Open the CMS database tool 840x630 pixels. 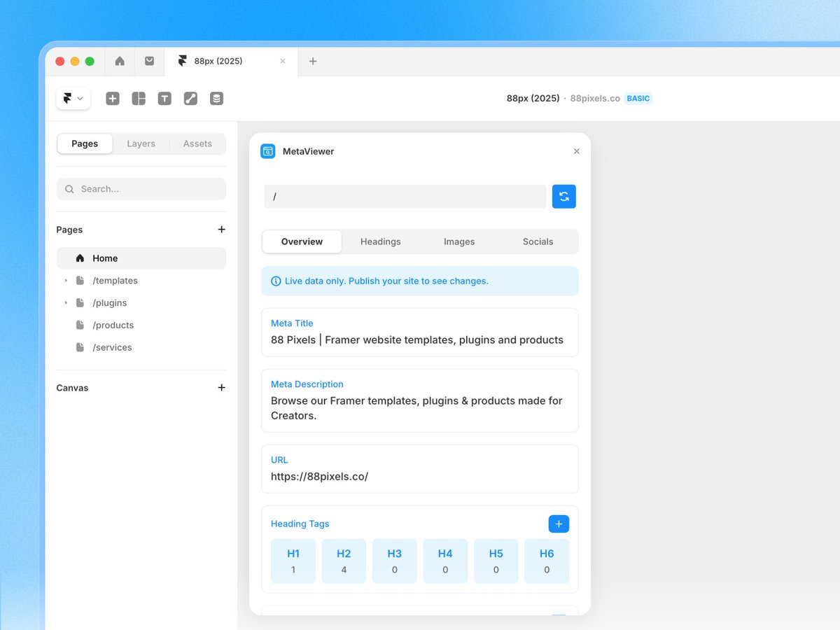pyautogui.click(x=217, y=99)
